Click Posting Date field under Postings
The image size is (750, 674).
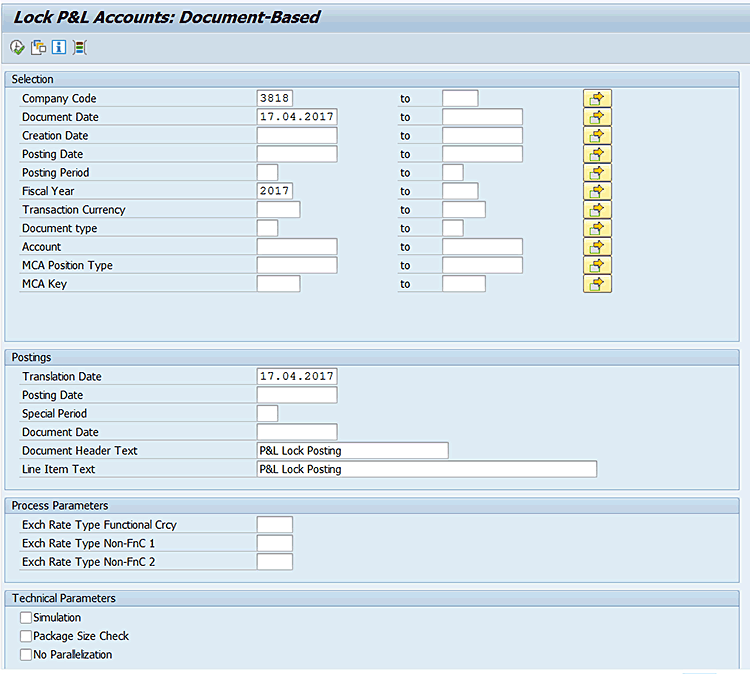(297, 395)
